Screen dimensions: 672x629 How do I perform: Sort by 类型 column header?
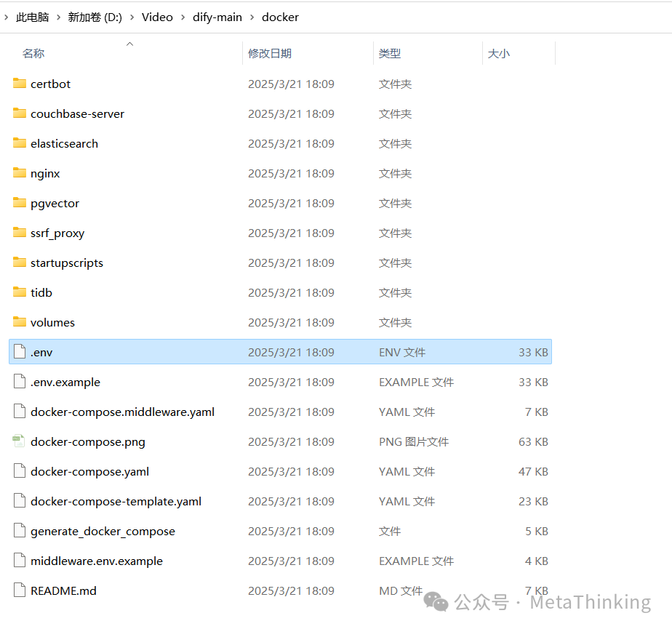(390, 54)
